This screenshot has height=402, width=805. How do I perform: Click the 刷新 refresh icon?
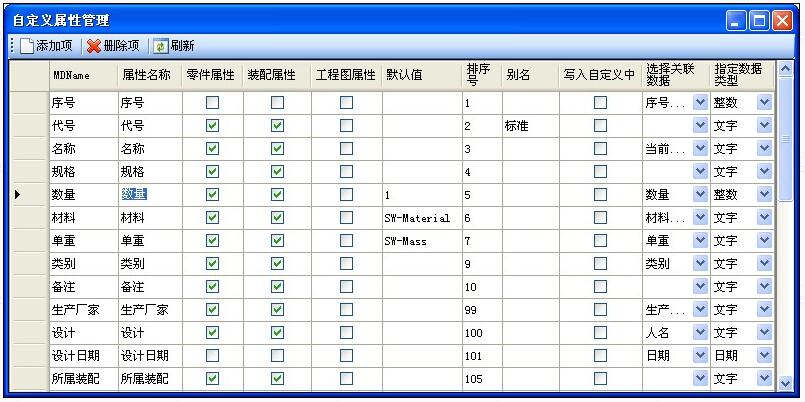(x=161, y=46)
